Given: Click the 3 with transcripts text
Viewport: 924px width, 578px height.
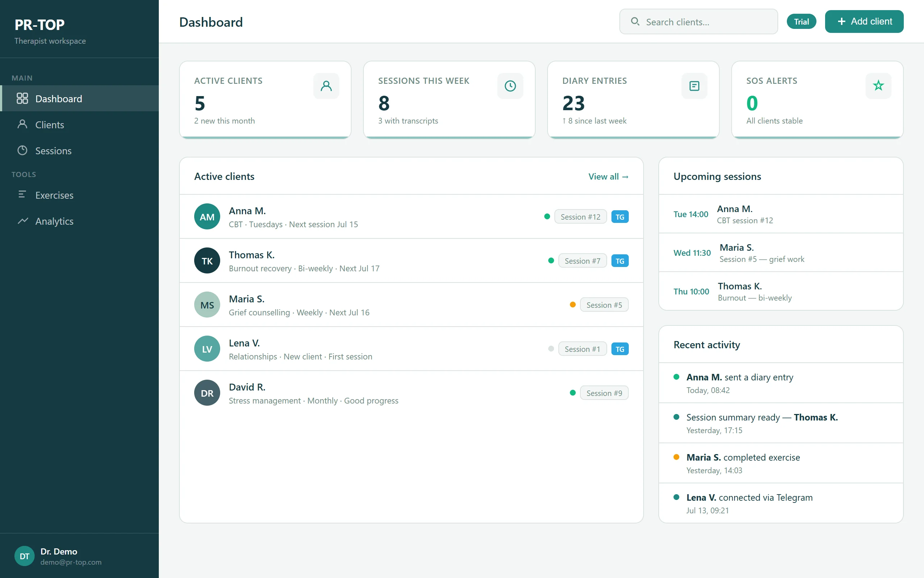Looking at the screenshot, I should 408,121.
